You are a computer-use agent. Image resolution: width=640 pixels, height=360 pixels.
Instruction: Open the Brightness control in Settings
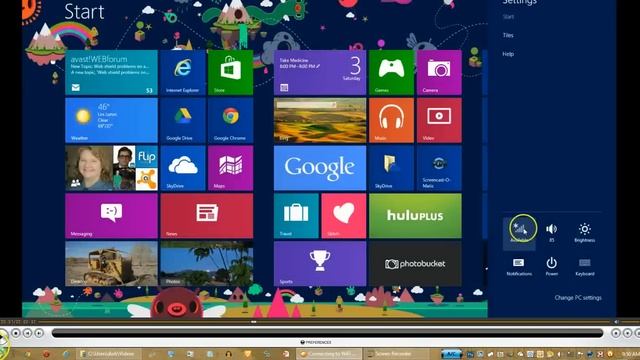(584, 233)
